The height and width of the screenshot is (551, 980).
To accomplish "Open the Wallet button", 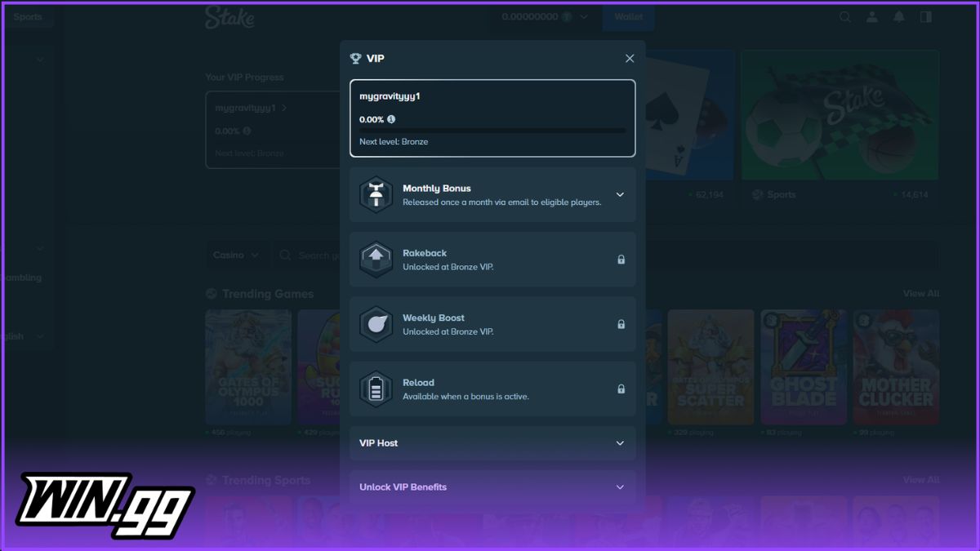I will click(x=628, y=16).
